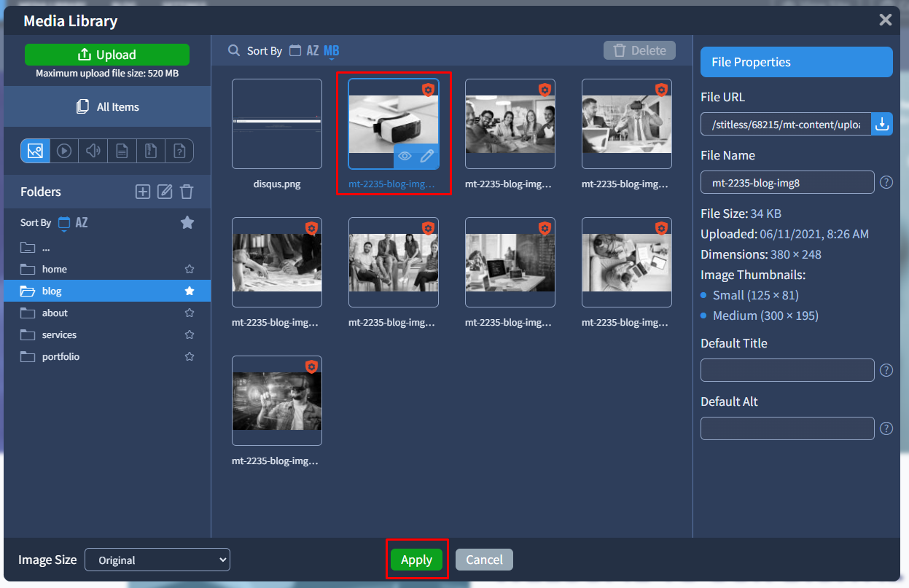
Task: Open the about folder
Action: (x=107, y=313)
